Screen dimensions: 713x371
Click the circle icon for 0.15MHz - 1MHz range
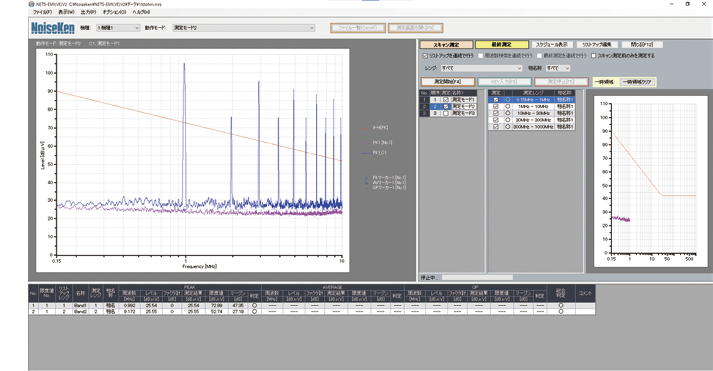tap(508, 100)
